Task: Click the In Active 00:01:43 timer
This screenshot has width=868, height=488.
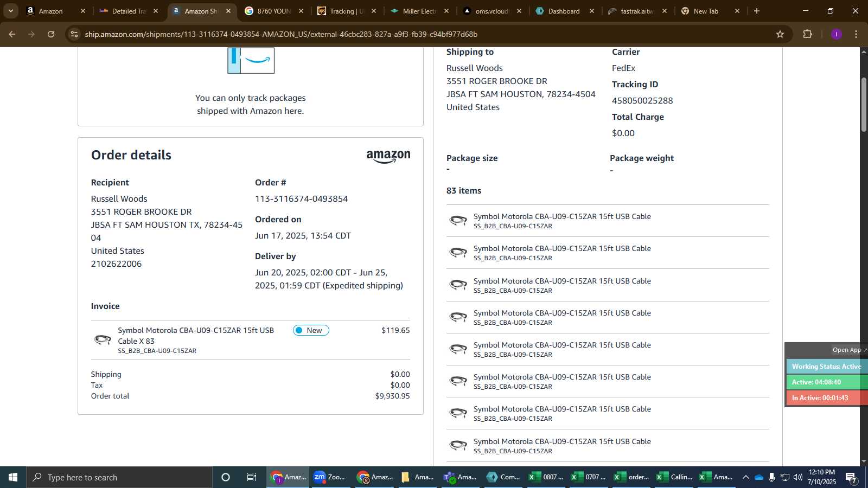Action: tap(827, 398)
